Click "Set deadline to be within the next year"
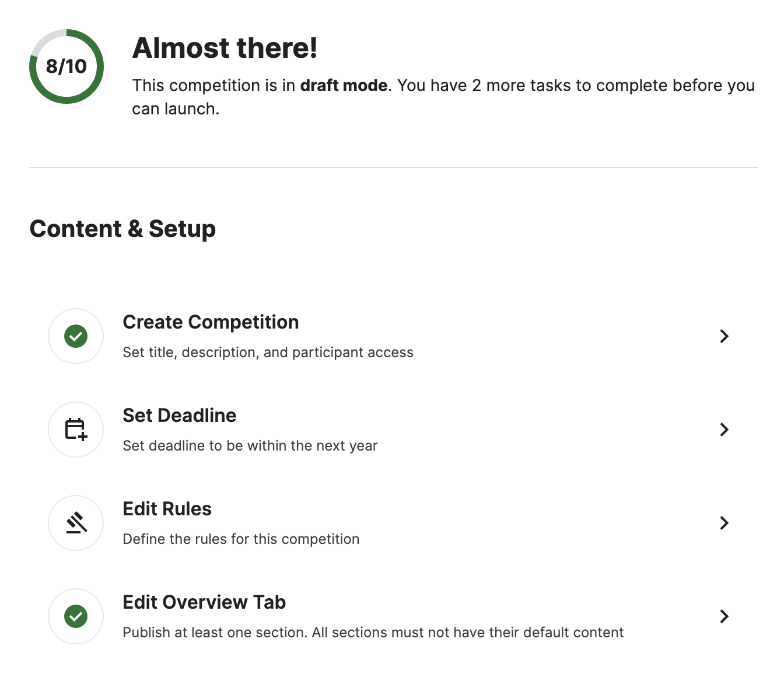Image resolution: width=784 pixels, height=684 pixels. click(x=250, y=446)
